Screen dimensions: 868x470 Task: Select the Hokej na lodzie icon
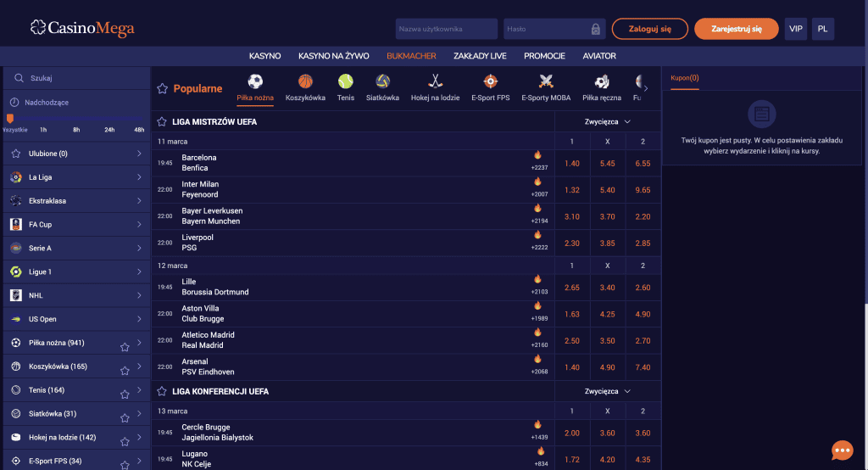[x=435, y=81]
